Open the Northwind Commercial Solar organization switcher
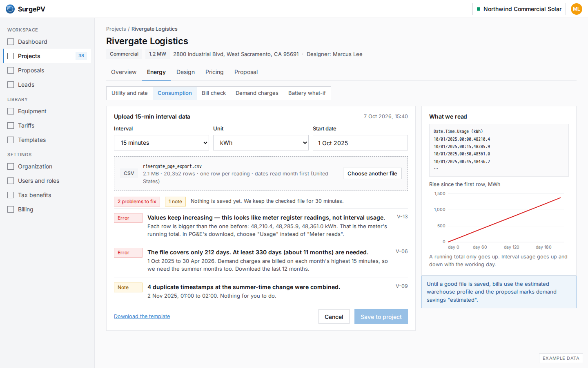The width and height of the screenshot is (588, 368). click(x=519, y=9)
